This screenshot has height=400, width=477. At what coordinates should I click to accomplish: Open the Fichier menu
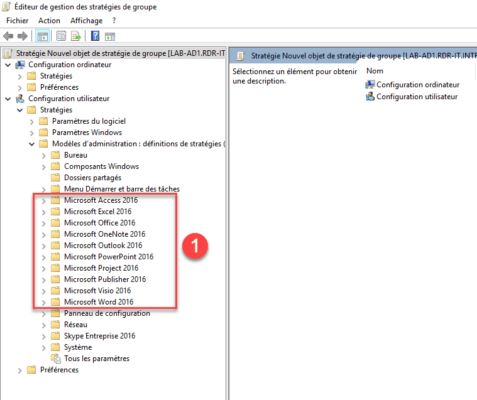pos(17,21)
